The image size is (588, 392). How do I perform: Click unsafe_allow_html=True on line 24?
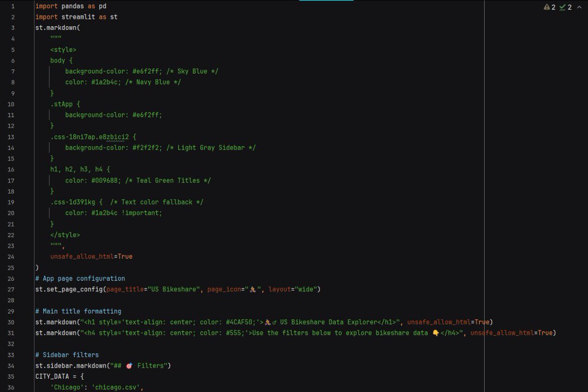(x=91, y=256)
